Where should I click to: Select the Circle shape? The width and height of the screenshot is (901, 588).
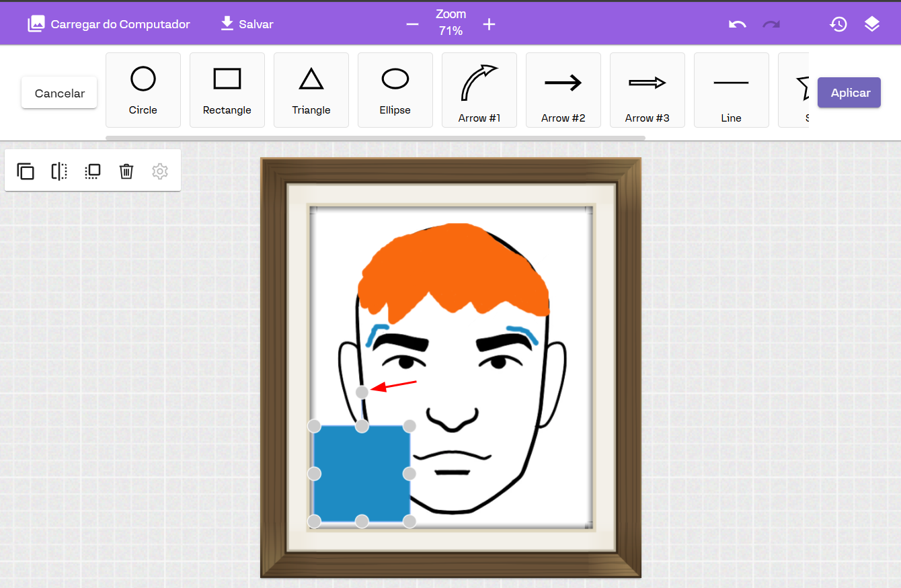coord(143,90)
